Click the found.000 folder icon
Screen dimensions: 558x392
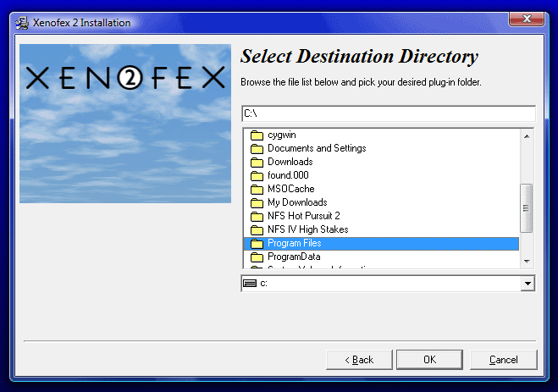click(x=257, y=176)
